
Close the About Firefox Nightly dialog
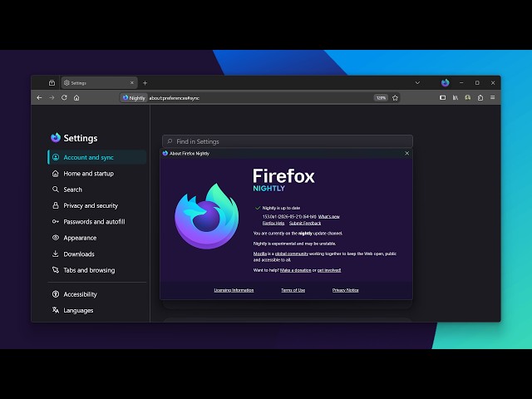(x=406, y=153)
